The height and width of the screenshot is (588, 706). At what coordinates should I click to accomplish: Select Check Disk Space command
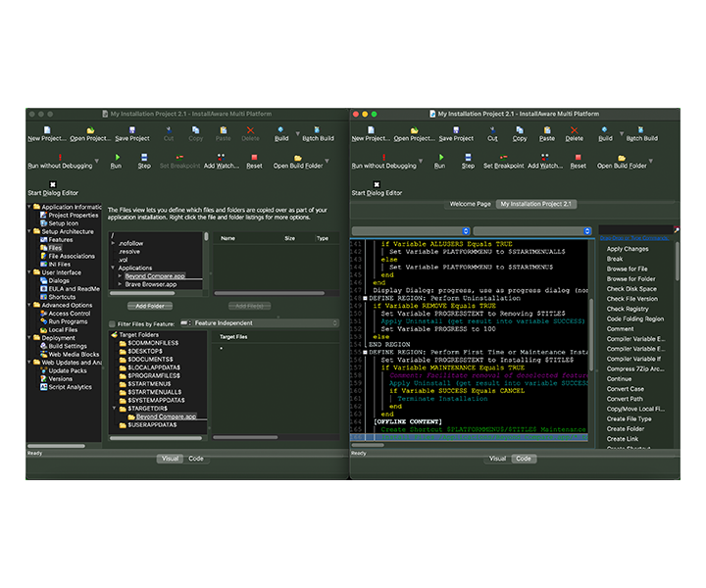coord(631,289)
